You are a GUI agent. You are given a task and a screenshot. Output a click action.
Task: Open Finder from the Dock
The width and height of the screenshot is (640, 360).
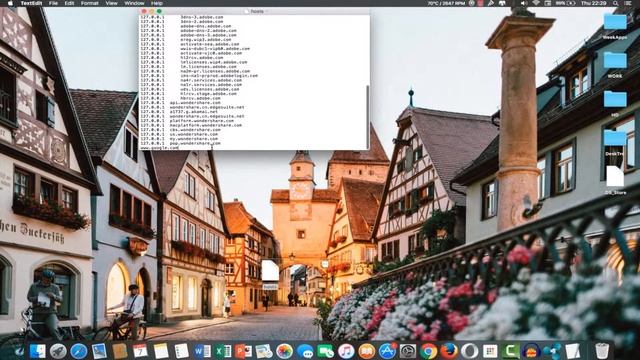[37, 351]
